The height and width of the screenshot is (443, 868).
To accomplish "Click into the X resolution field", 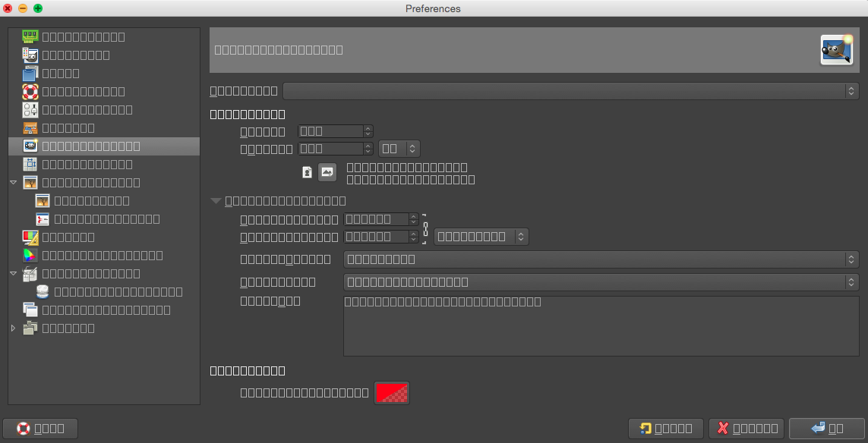I will point(376,219).
